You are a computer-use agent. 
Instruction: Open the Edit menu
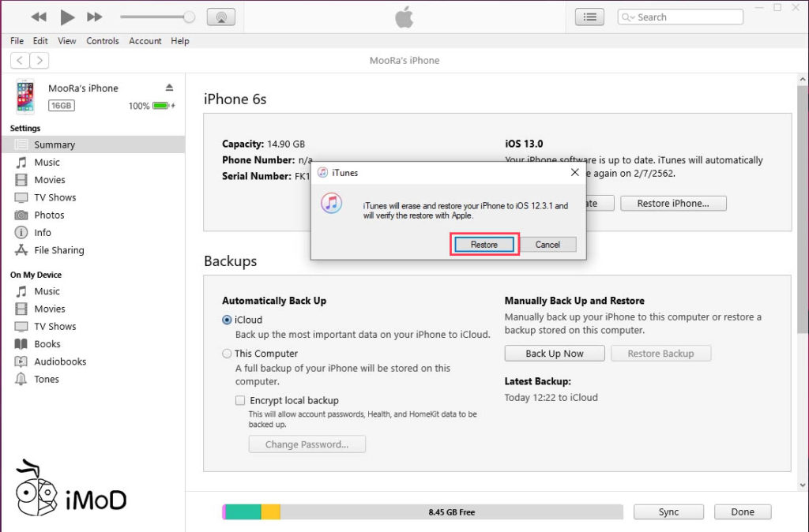click(x=40, y=41)
